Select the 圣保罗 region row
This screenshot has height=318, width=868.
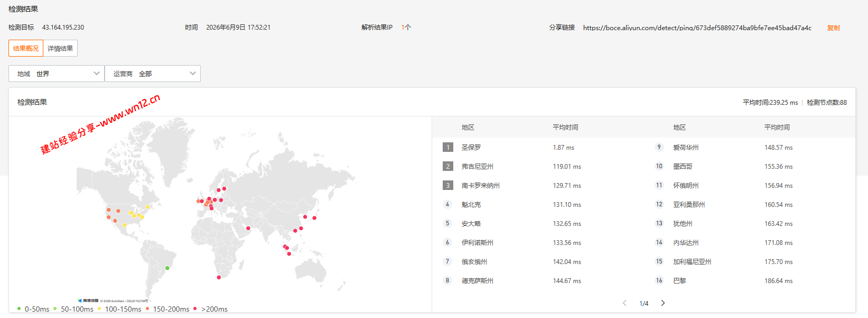(x=538, y=148)
